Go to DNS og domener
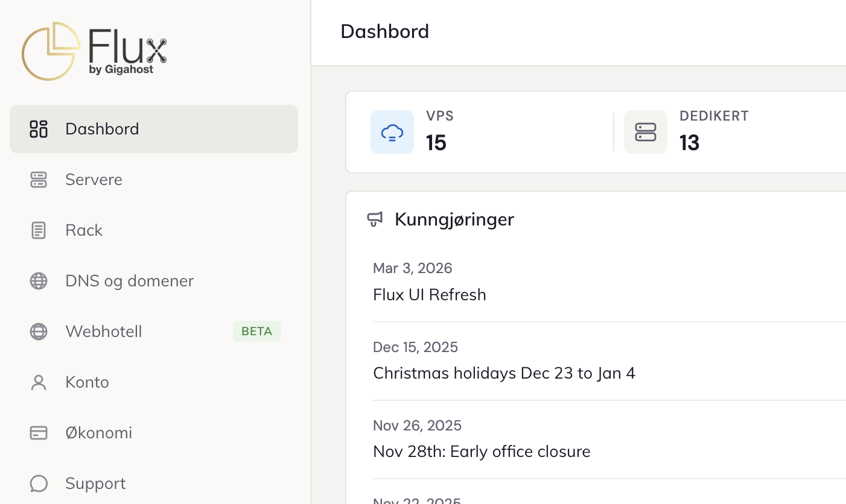Image resolution: width=846 pixels, height=504 pixels. [129, 281]
